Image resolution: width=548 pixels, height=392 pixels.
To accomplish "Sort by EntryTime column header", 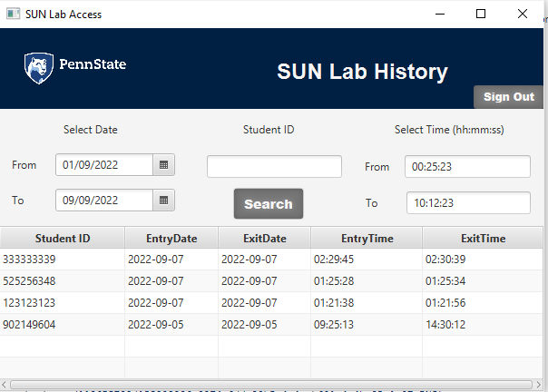I will click(367, 238).
